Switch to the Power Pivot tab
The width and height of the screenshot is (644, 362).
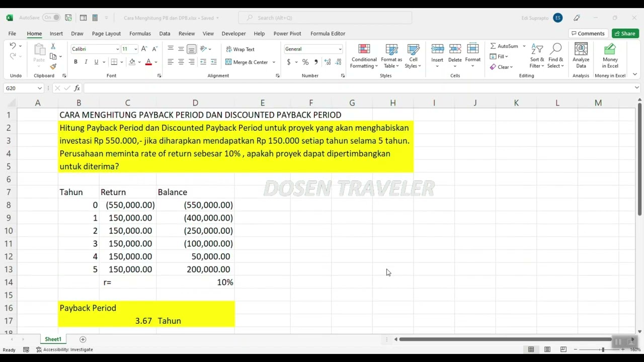287,33
